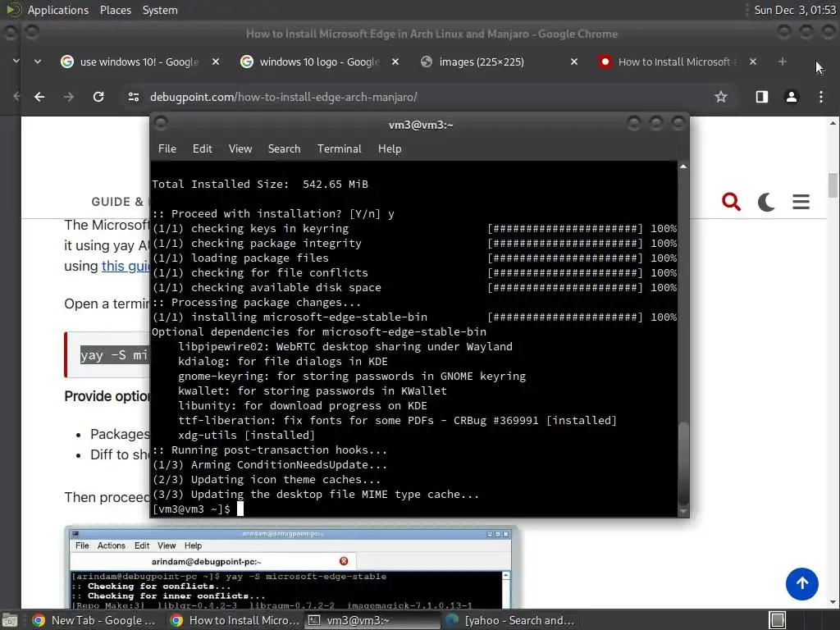Open a new Chrome tab
Screen dimensions: 840x630
coord(782,62)
